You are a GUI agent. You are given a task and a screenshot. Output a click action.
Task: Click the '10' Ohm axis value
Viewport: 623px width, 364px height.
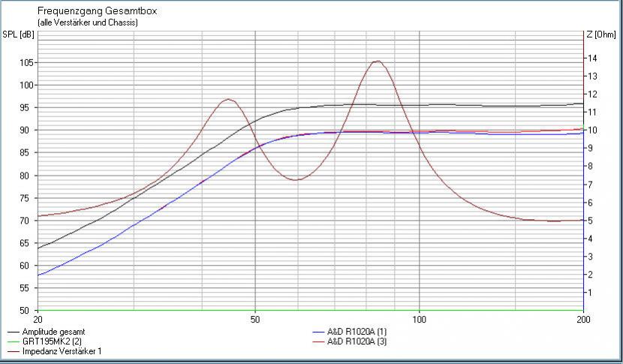(x=592, y=131)
